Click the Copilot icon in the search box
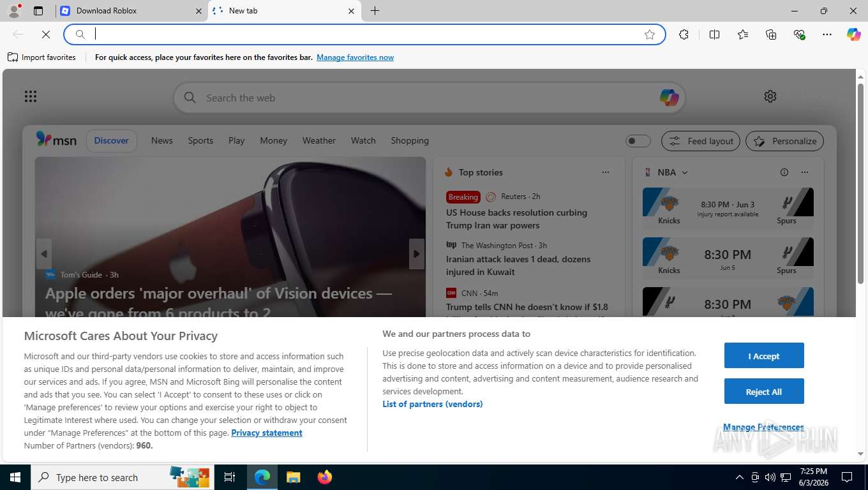 click(x=669, y=98)
